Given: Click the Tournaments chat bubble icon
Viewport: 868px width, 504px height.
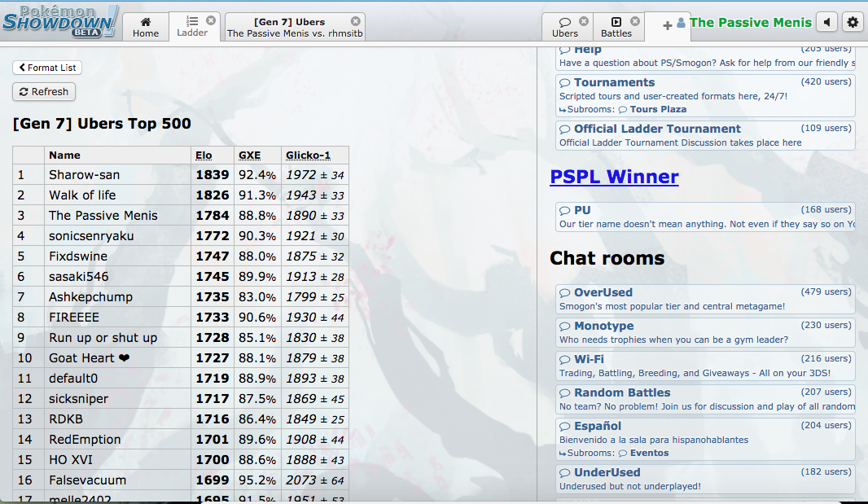Looking at the screenshot, I should tap(564, 83).
